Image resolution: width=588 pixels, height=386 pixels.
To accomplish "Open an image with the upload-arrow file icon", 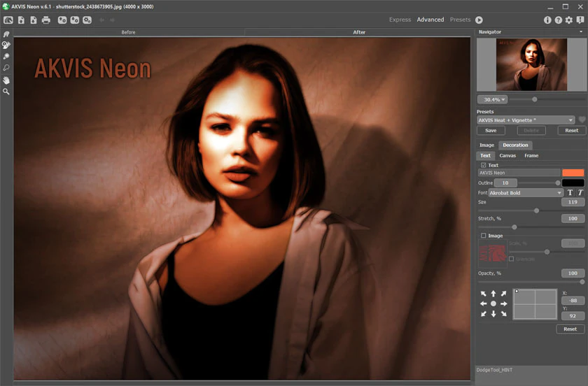I will [x=22, y=20].
